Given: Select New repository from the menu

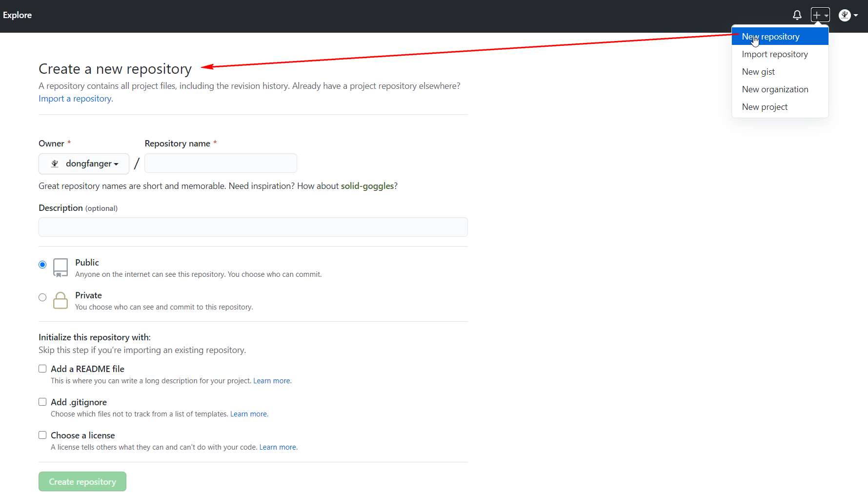Looking at the screenshot, I should point(780,37).
